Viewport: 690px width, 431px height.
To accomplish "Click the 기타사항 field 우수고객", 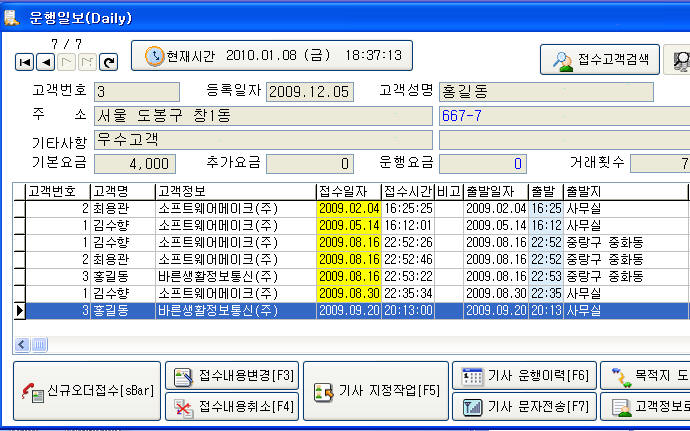I will coord(263,140).
